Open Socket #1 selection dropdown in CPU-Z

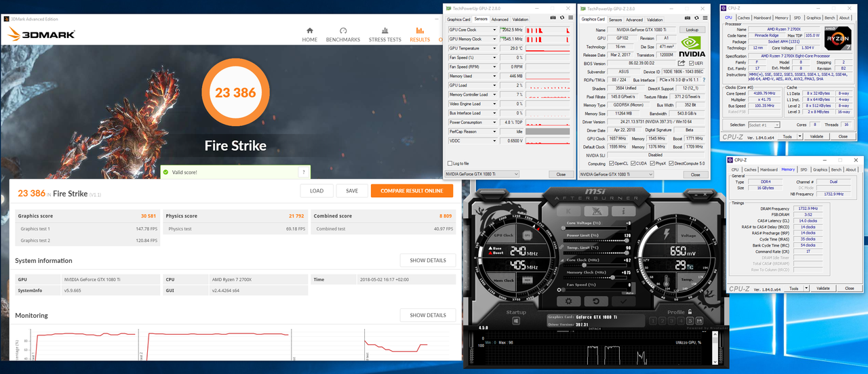tap(764, 125)
